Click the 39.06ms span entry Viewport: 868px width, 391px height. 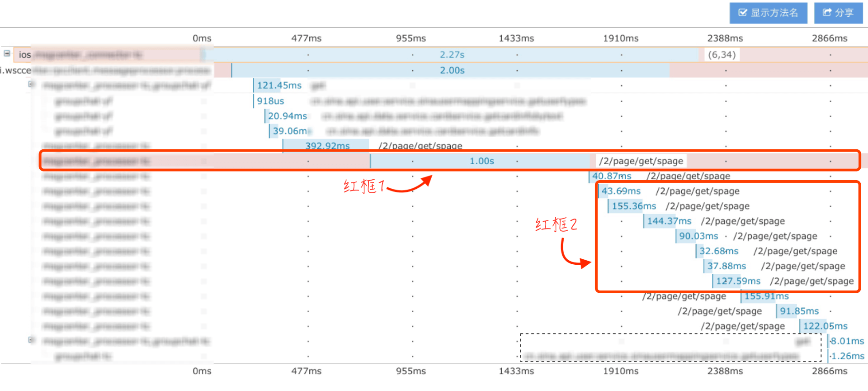click(x=290, y=131)
